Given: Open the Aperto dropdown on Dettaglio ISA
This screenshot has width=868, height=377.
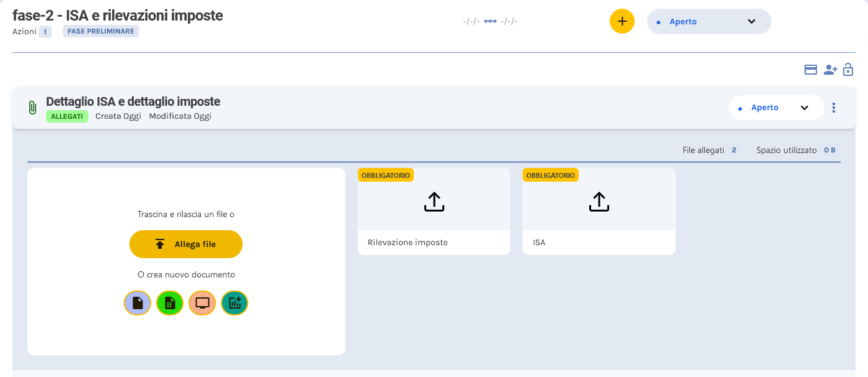Looking at the screenshot, I should point(776,107).
